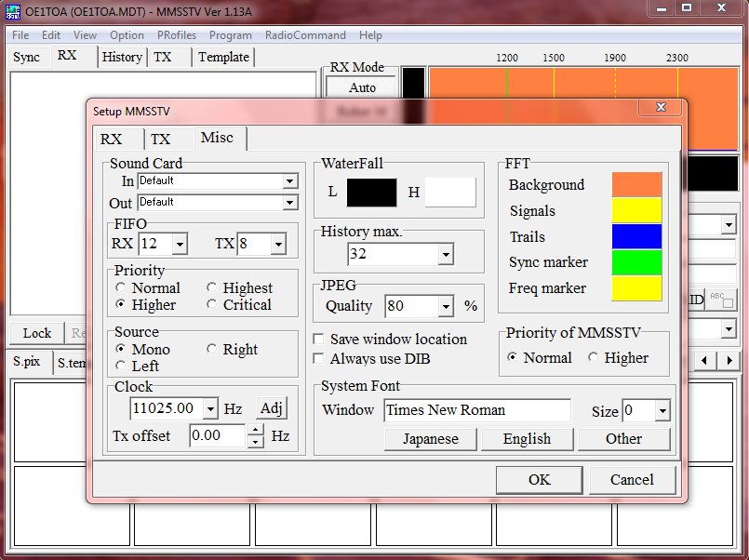Close the Setup MMSSTV dialog
Image resolution: width=749 pixels, height=560 pixels.
[661, 107]
